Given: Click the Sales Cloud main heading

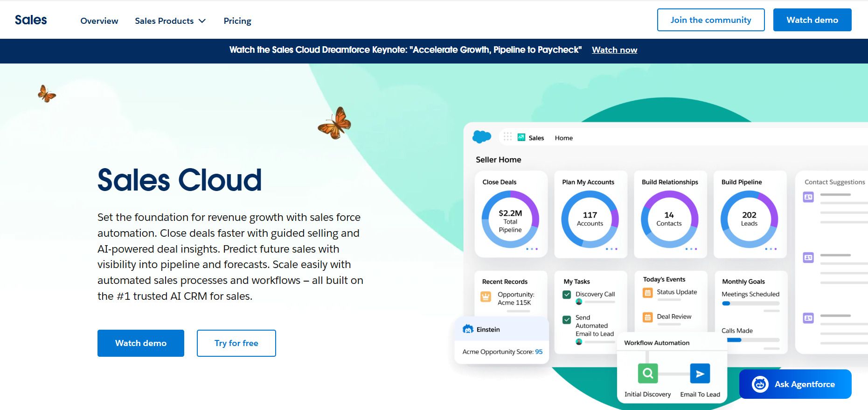Looking at the screenshot, I should point(180,180).
